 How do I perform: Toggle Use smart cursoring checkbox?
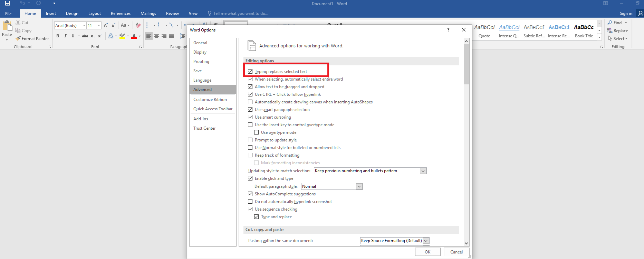250,117
